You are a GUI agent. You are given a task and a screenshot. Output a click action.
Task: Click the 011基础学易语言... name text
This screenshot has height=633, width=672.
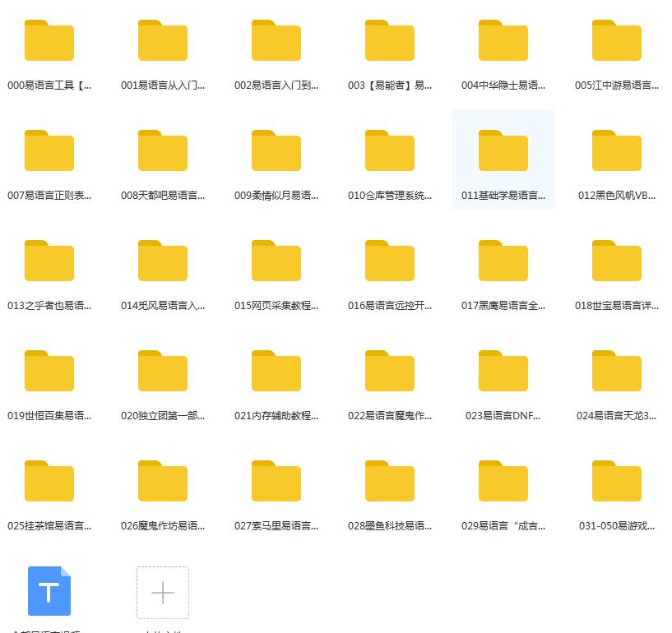(503, 196)
